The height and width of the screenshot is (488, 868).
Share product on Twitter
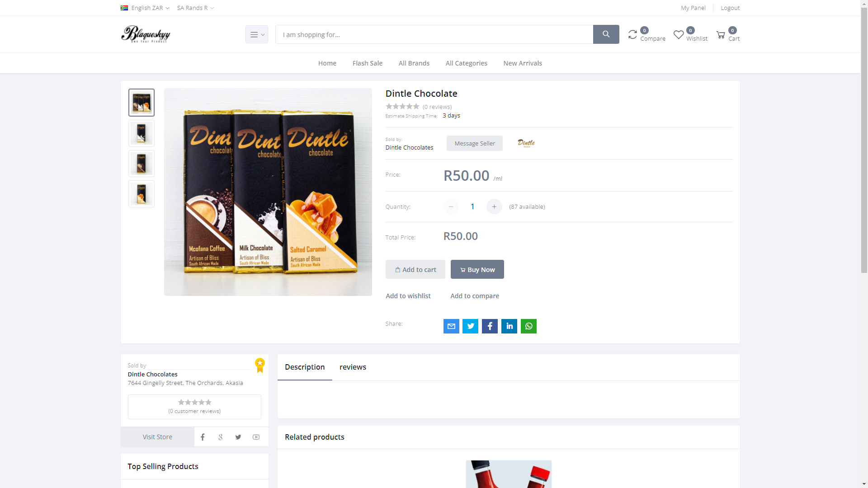click(471, 326)
